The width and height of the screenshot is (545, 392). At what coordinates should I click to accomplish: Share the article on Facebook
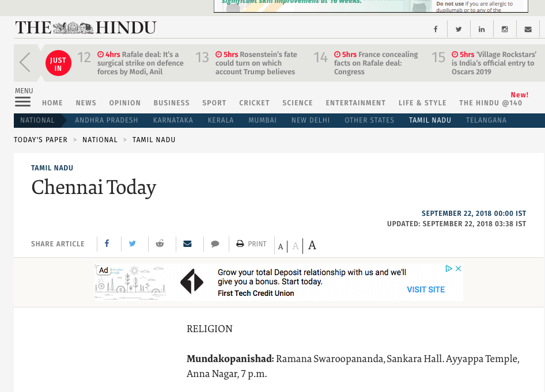(x=108, y=243)
